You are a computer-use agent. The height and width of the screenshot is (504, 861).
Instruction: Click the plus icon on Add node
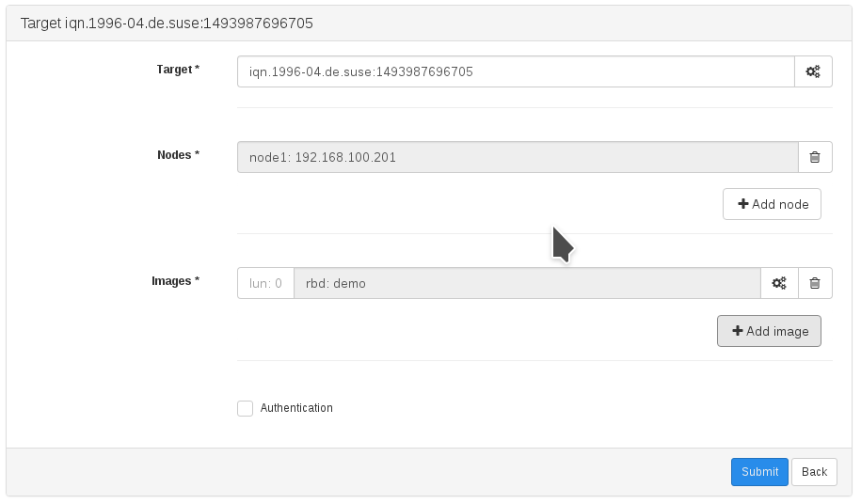(742, 204)
